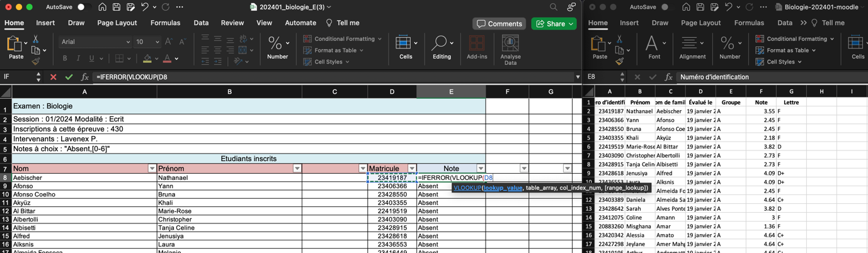Click Paste clipboard icon in left window
This screenshot has height=253, width=868.
point(15,45)
